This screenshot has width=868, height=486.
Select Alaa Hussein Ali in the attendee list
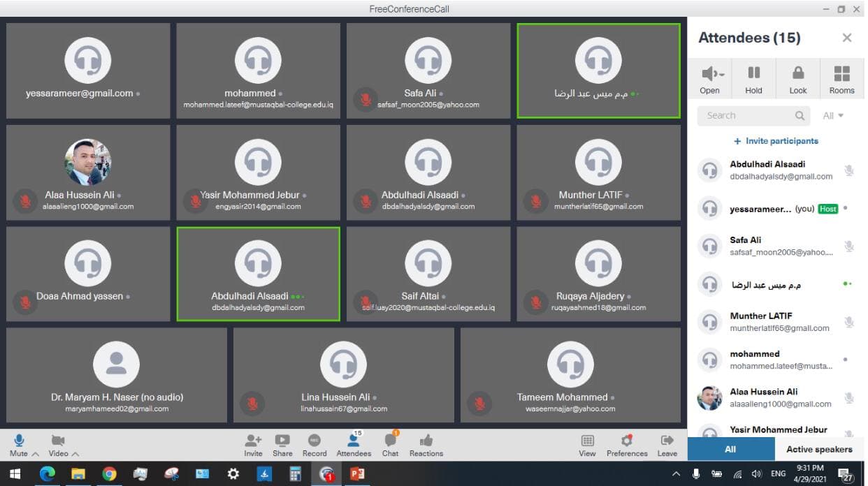776,397
